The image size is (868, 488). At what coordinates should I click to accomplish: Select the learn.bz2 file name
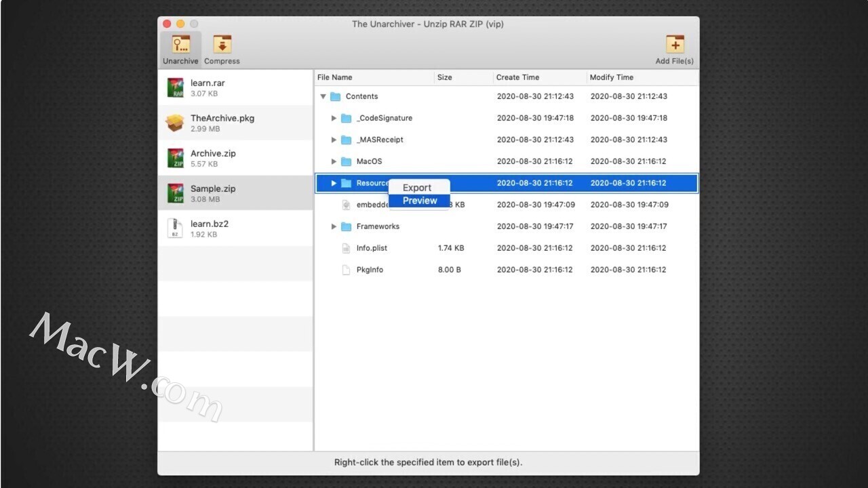210,224
